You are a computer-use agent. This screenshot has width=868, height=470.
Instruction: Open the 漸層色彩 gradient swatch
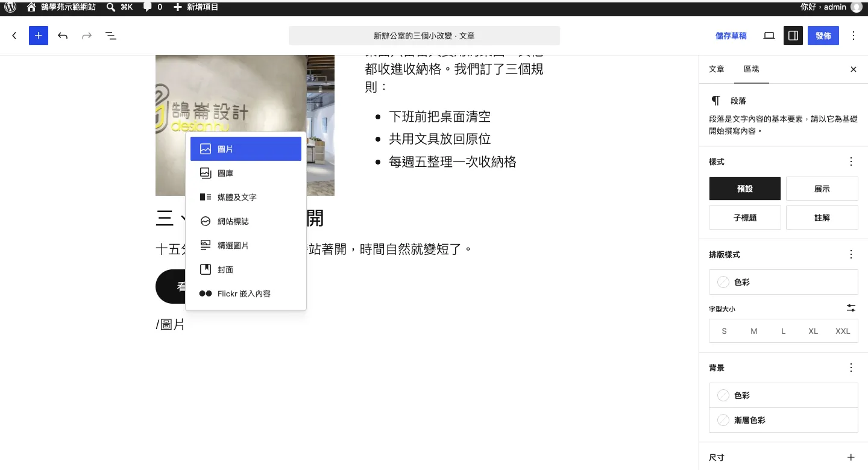784,420
